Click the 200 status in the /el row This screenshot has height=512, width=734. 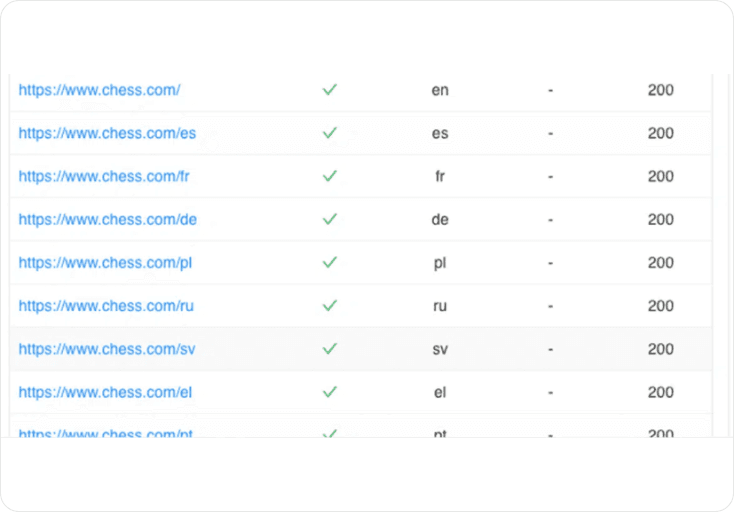click(661, 392)
